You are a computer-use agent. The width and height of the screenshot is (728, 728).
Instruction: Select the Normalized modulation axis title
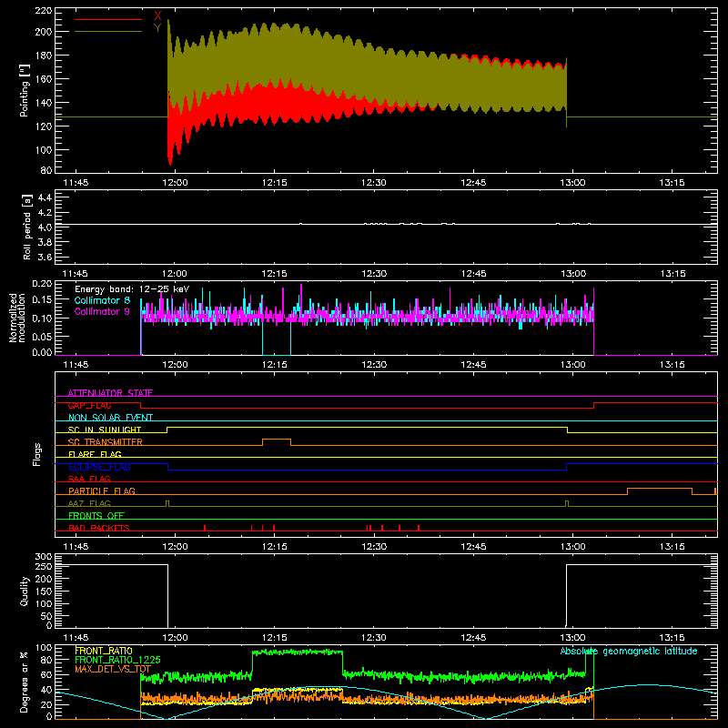[x=17, y=318]
